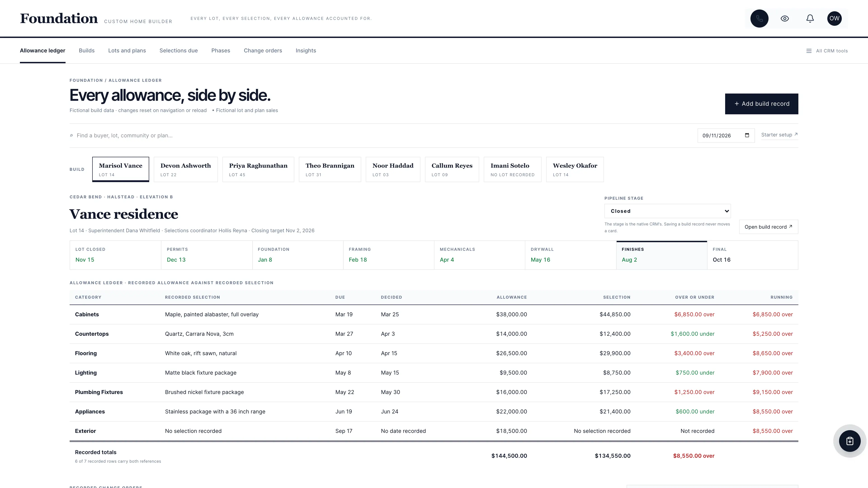The image size is (868, 488).
Task: Select the Priya Raghunathan build card
Action: 258,169
